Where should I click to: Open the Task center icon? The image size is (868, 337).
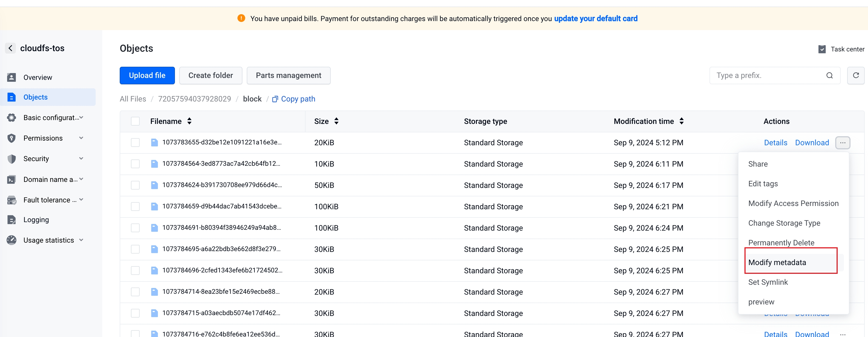(822, 49)
